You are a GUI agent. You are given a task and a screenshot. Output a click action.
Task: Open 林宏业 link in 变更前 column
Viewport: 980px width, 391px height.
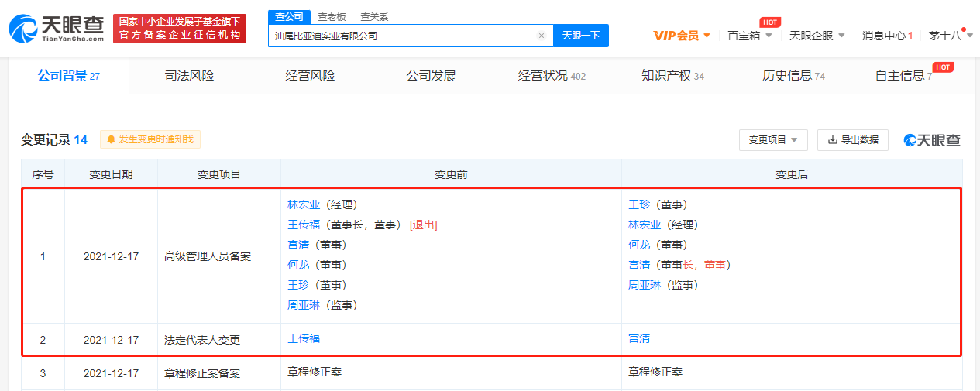304,204
